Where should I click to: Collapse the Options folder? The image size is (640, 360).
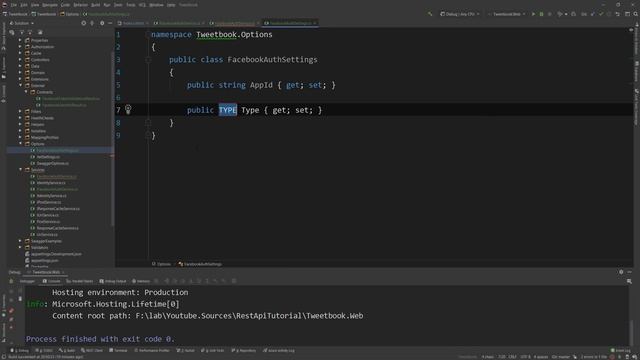coord(20,144)
